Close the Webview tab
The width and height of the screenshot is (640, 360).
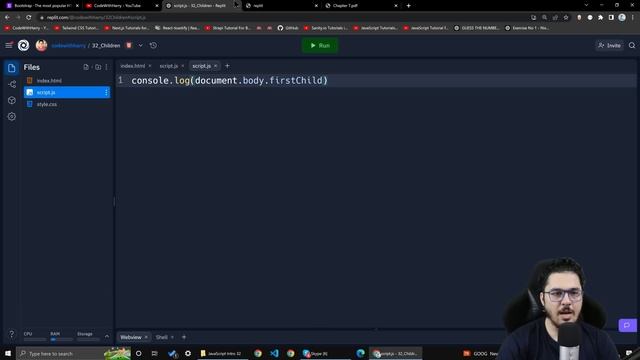coord(146,337)
